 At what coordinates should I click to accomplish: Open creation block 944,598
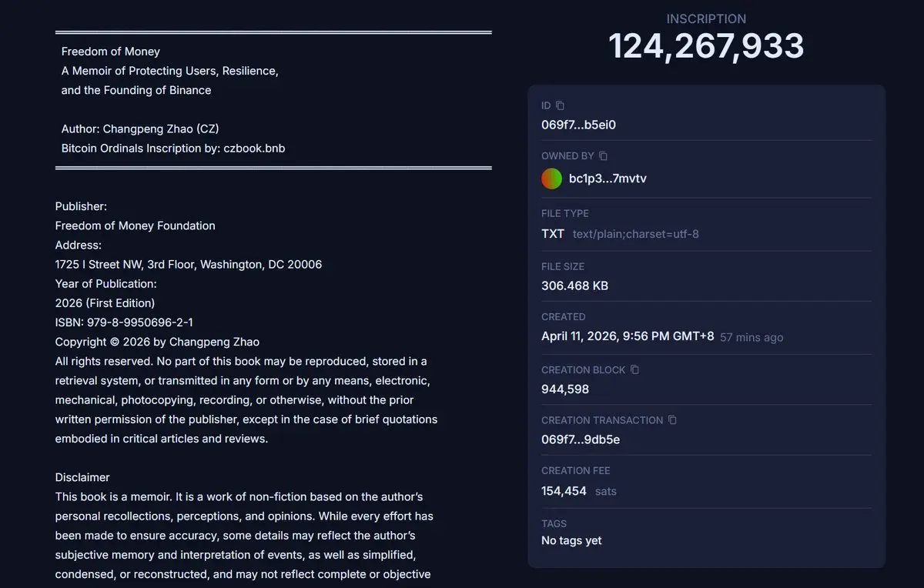click(565, 389)
